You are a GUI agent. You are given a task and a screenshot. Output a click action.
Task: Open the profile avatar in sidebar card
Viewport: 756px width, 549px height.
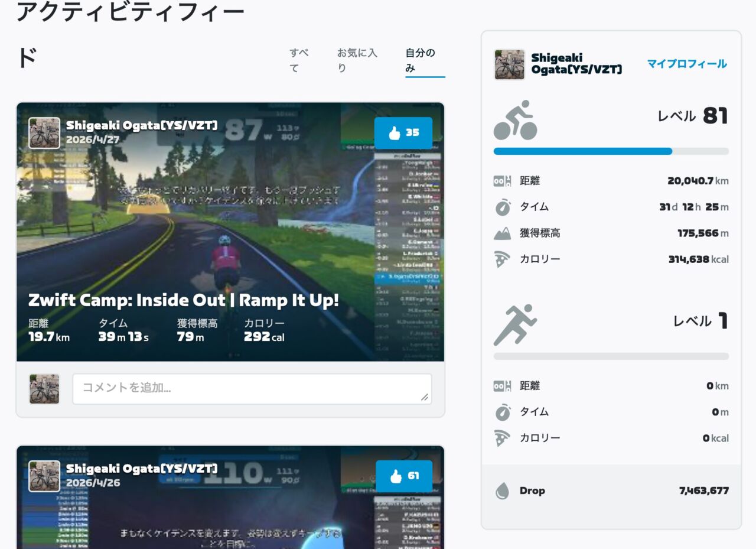click(509, 64)
